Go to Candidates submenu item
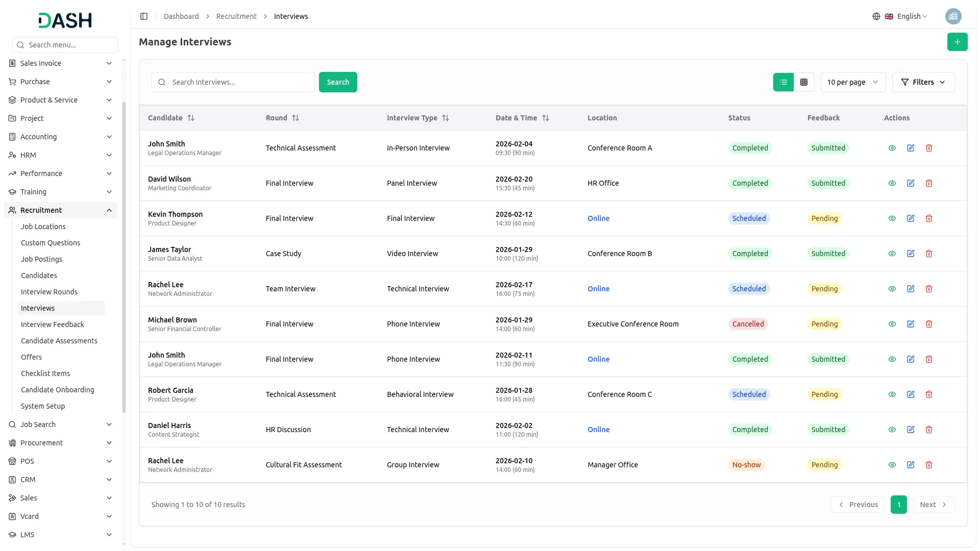The height and width of the screenshot is (551, 980). coord(39,275)
